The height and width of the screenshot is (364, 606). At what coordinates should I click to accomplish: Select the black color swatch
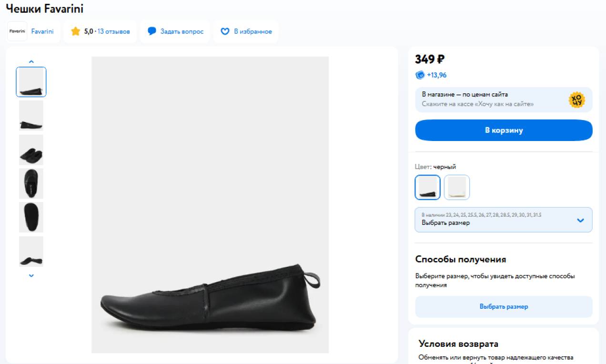(x=427, y=187)
